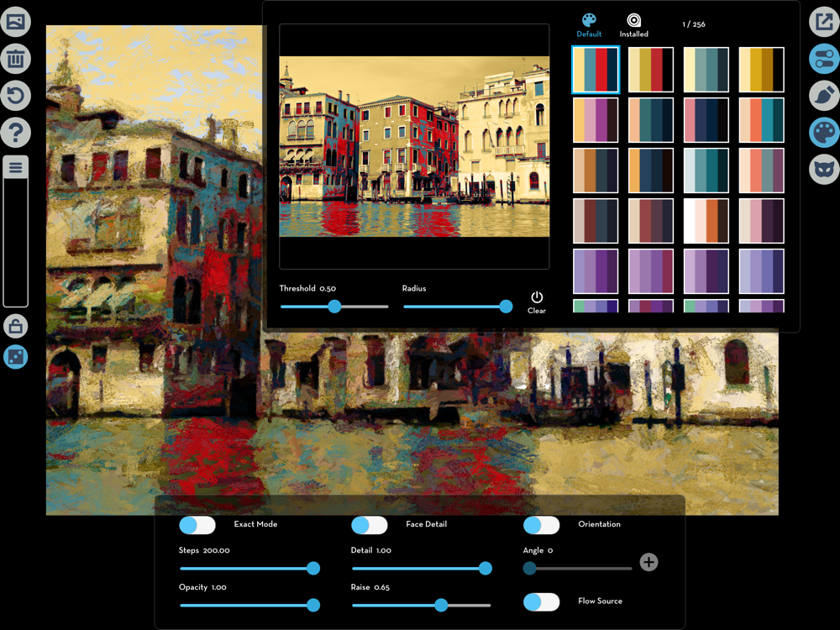Screen dimensions: 840x630
Task: Click the Detail slider handle
Action: [x=486, y=569]
